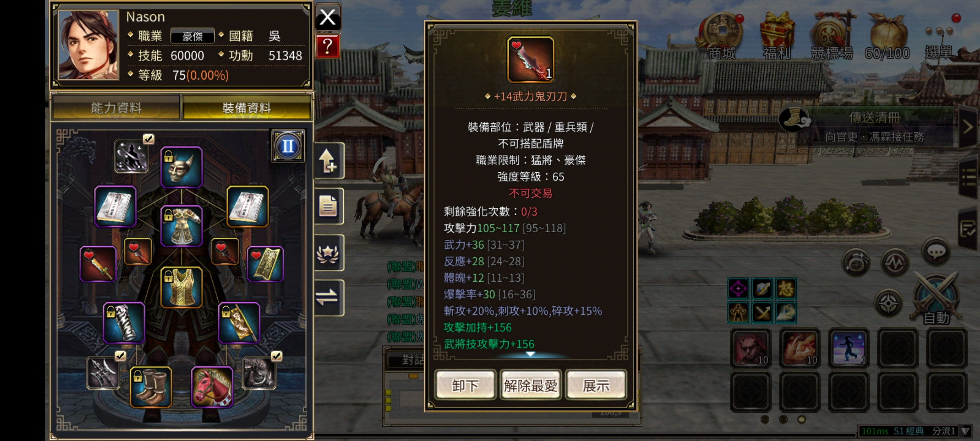Open the star laurel rank side button
980x441 pixels.
tap(328, 253)
